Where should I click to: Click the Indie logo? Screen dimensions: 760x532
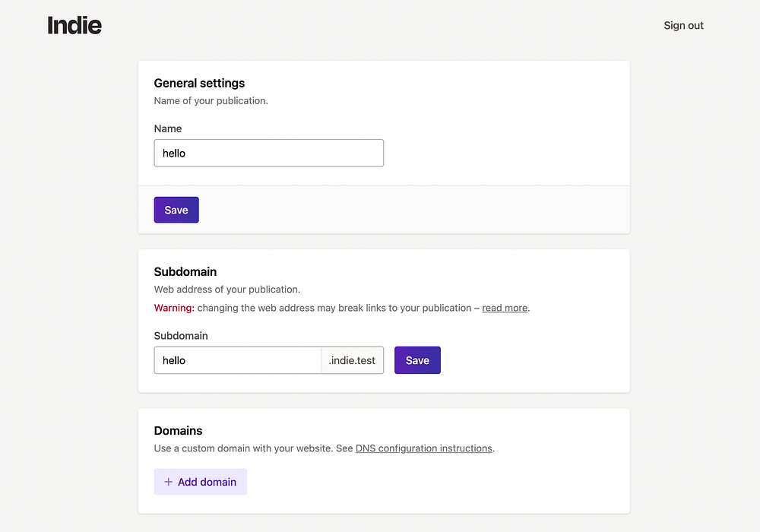pos(74,25)
